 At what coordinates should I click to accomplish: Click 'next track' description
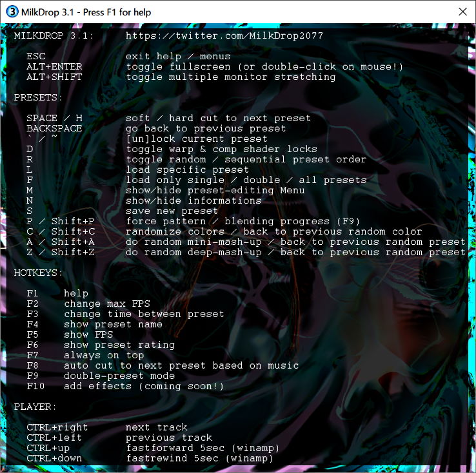[x=157, y=427]
